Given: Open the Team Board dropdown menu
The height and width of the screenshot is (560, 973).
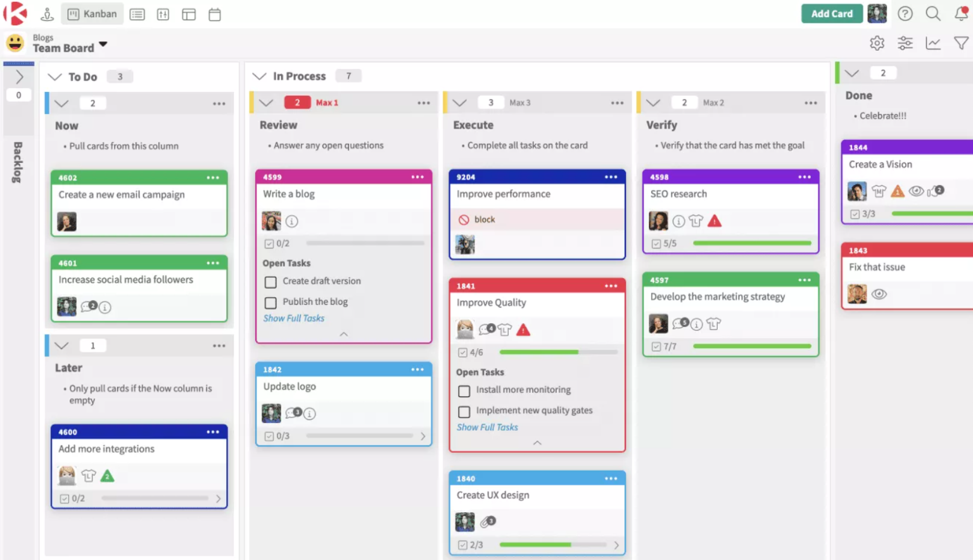Looking at the screenshot, I should coord(104,44).
